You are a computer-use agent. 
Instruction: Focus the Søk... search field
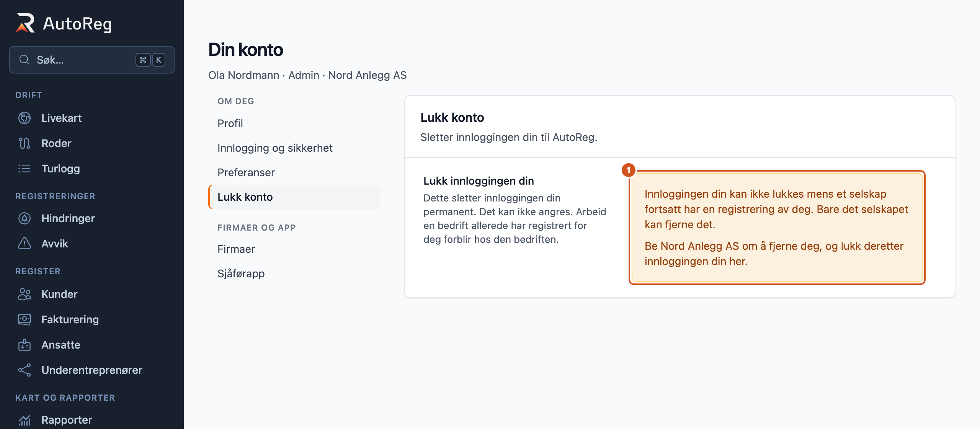(92, 60)
